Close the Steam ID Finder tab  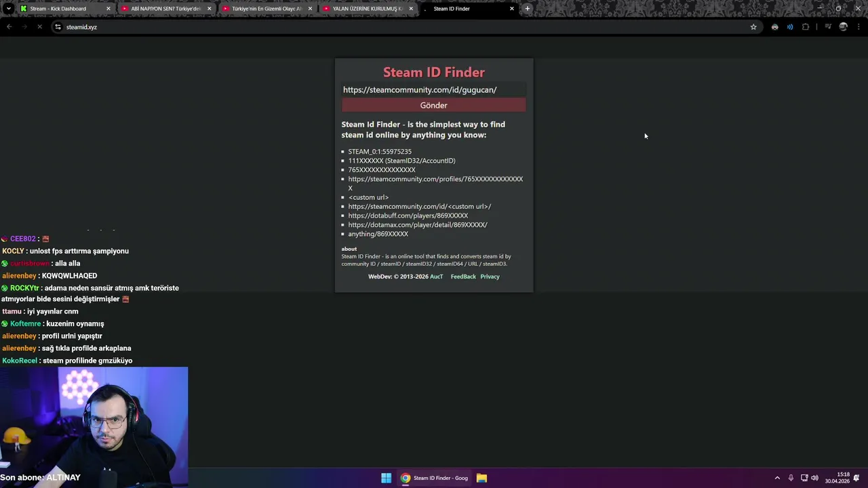[x=512, y=9]
